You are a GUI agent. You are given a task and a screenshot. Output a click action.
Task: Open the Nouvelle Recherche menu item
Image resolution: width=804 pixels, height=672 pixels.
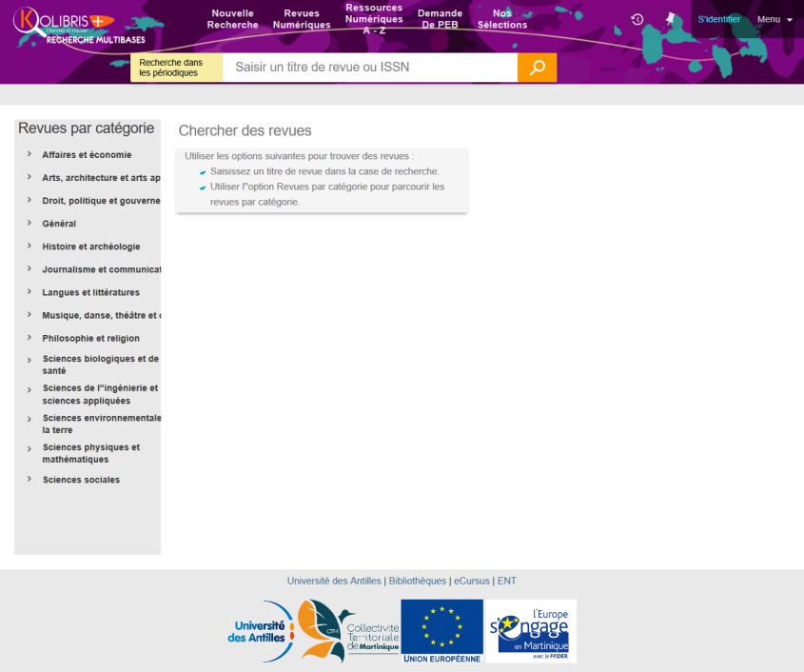click(233, 19)
